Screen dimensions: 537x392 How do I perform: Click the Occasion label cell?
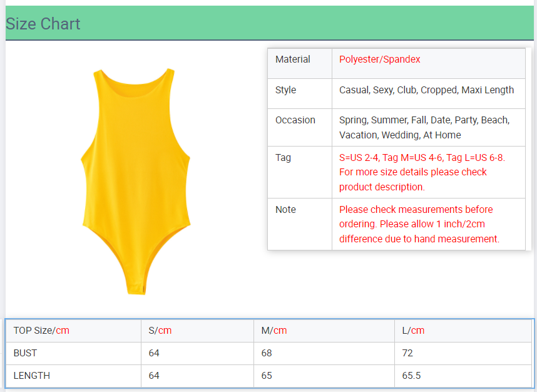tap(295, 120)
